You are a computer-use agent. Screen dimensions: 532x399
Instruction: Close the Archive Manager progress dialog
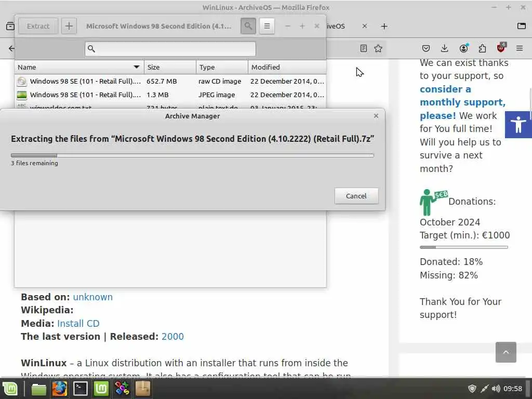376,116
